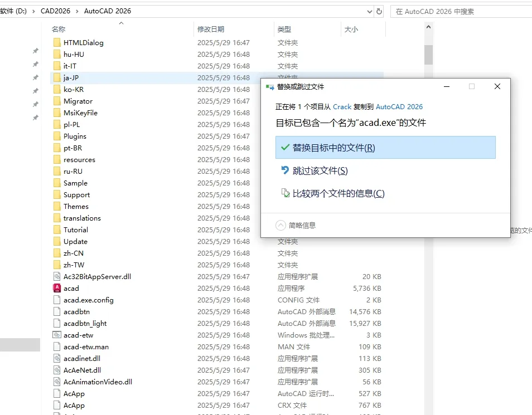This screenshot has width=532, height=415.
Task: Click CAD2026 in the breadcrumb path
Action: click(55, 11)
